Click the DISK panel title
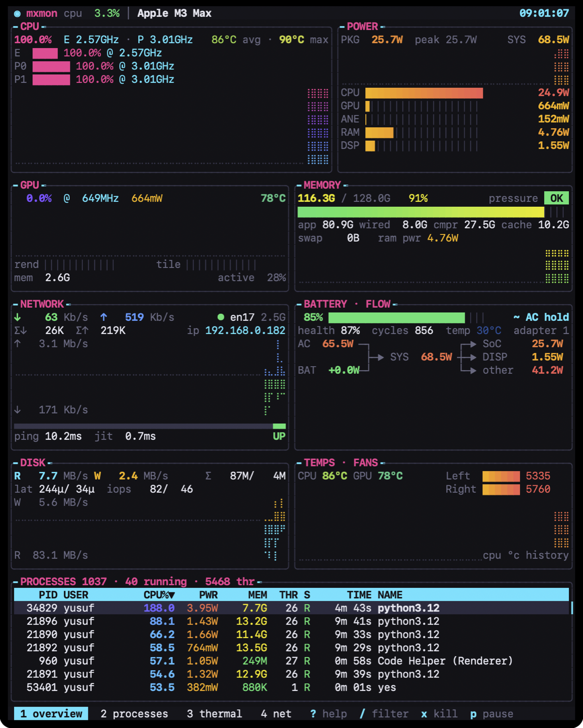The width and height of the screenshot is (583, 728). [x=32, y=463]
